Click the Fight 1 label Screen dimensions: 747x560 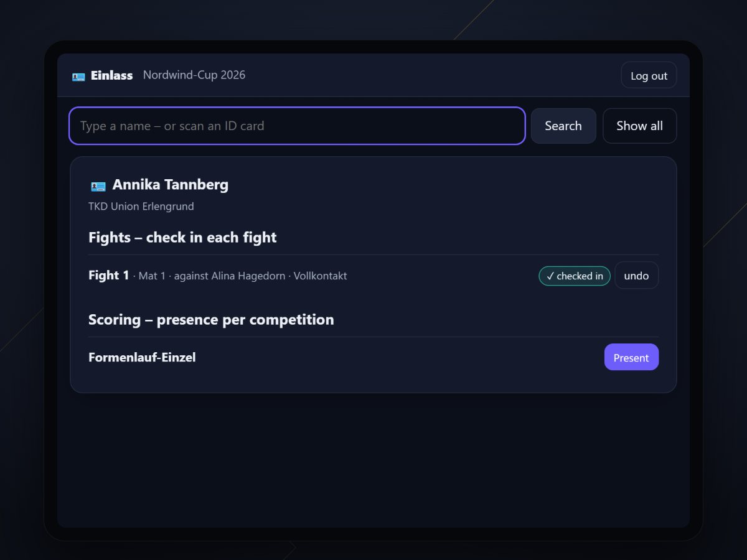coord(109,275)
